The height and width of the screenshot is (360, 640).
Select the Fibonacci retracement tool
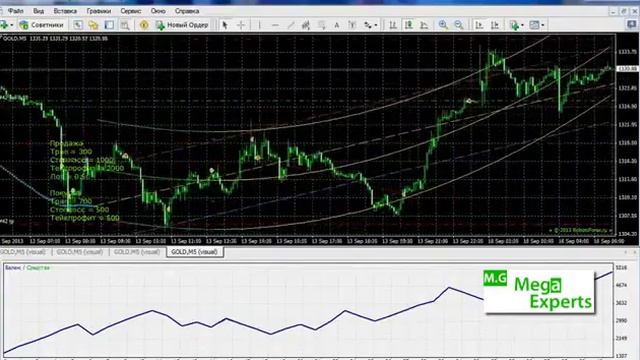pos(322,25)
